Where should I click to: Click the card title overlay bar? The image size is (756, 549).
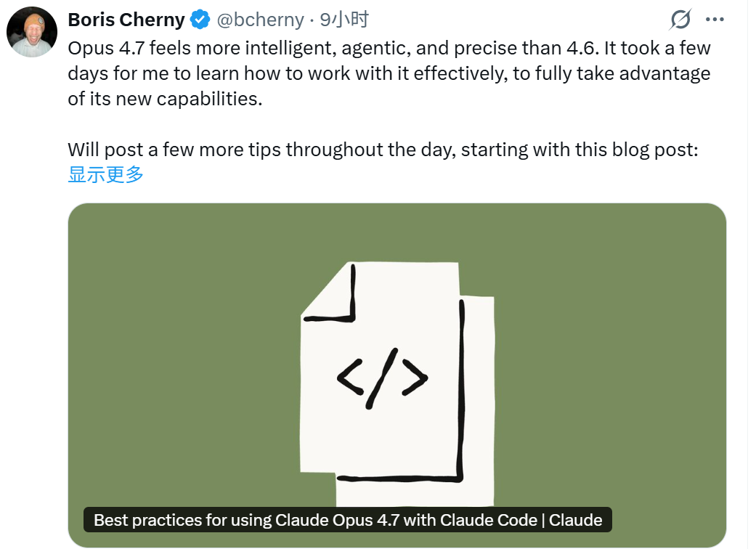(351, 520)
